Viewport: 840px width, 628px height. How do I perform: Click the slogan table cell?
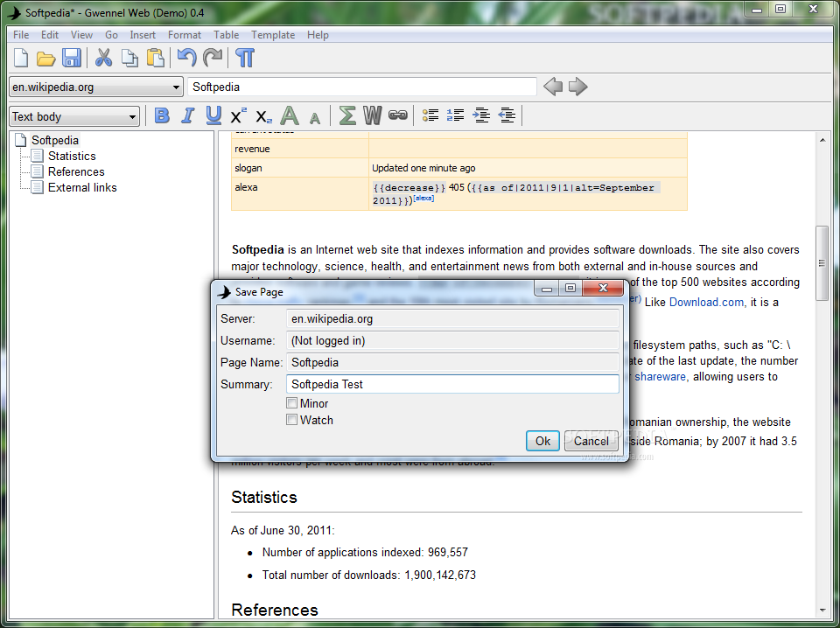pos(300,168)
